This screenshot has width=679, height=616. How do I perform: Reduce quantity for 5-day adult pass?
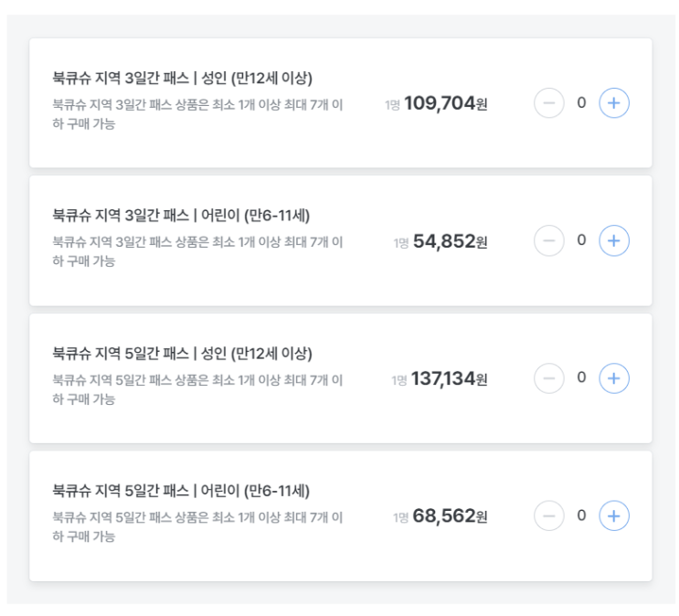549,378
